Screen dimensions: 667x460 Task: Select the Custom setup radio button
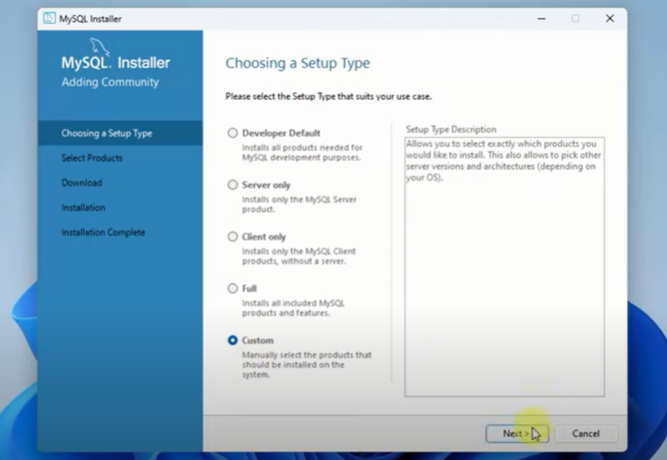pos(233,340)
